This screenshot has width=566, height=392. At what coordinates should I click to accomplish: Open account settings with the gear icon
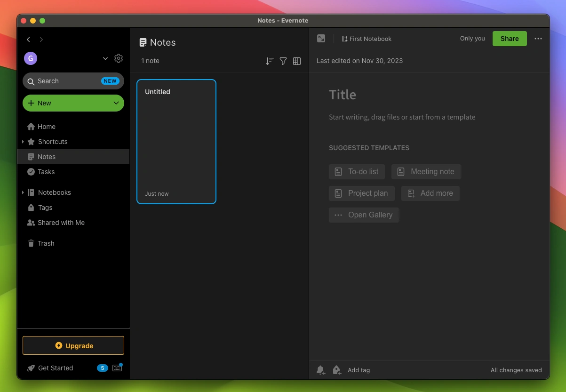point(119,58)
